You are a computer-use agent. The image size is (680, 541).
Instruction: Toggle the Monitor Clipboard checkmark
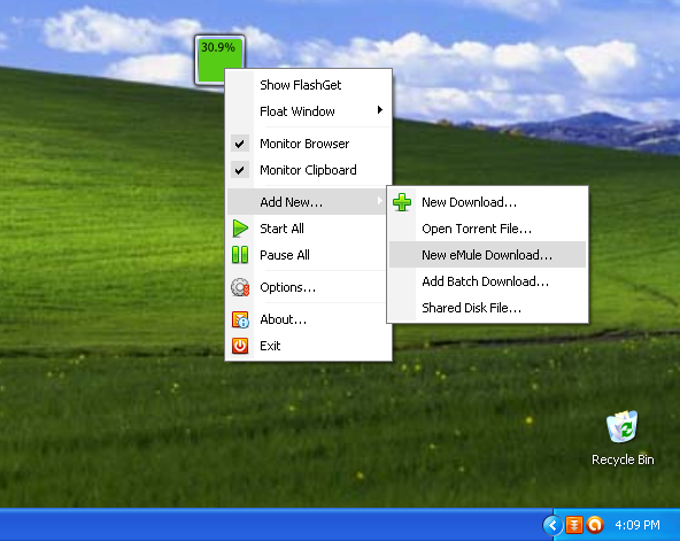point(240,170)
